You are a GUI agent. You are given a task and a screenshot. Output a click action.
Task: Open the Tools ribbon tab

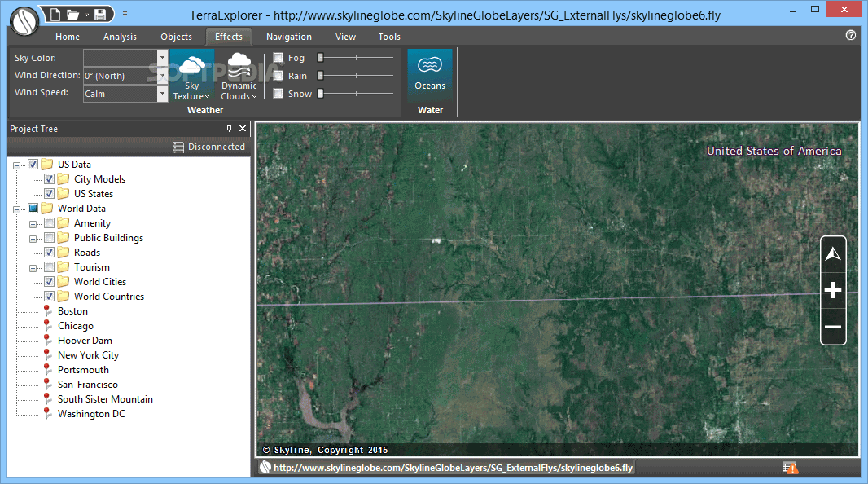pos(389,37)
